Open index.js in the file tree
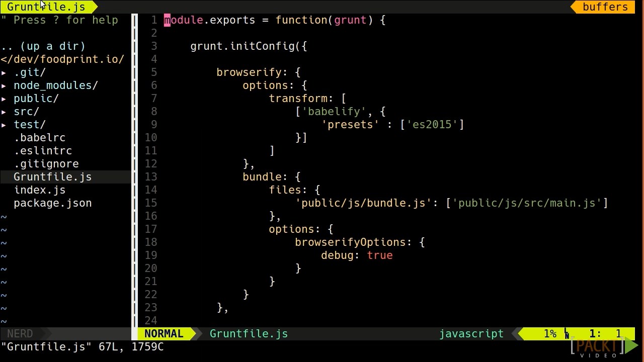The image size is (644, 362). pyautogui.click(x=40, y=190)
